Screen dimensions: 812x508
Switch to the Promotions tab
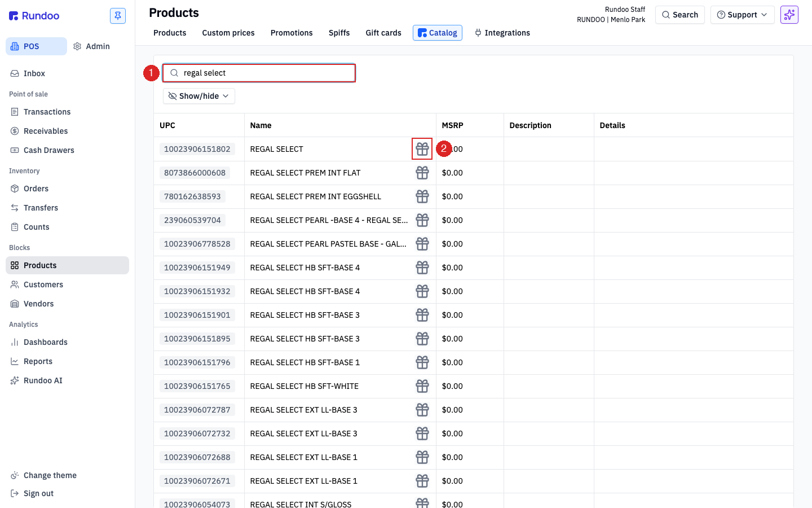292,33
